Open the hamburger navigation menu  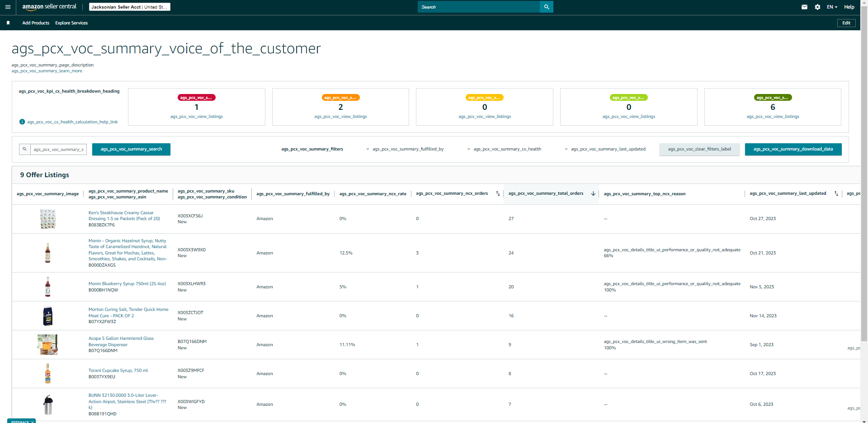(x=8, y=7)
